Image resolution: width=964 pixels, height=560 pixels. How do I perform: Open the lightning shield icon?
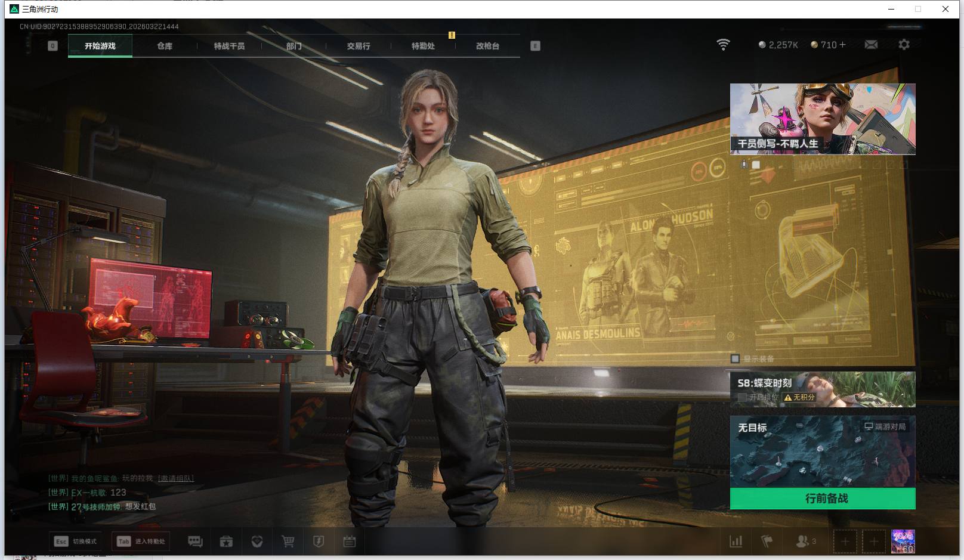point(319,542)
